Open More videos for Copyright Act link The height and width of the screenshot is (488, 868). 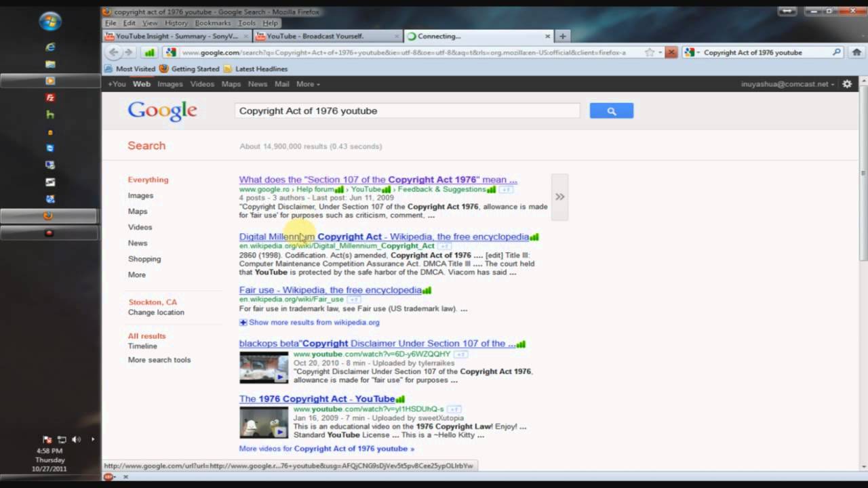pyautogui.click(x=326, y=449)
